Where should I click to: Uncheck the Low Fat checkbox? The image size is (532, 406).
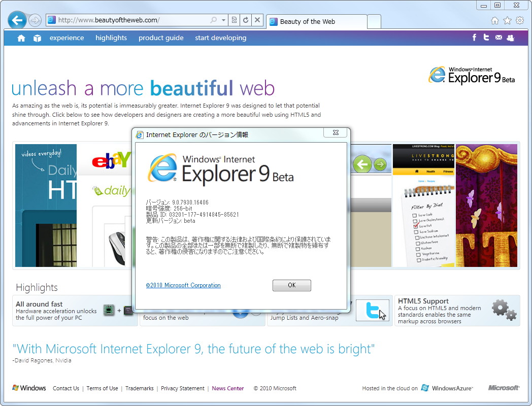415,226
